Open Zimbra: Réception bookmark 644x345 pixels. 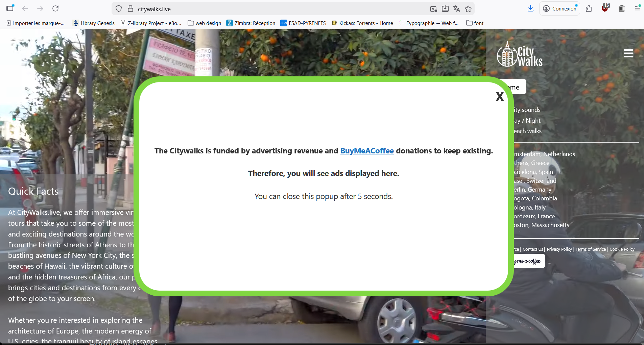[x=251, y=23]
